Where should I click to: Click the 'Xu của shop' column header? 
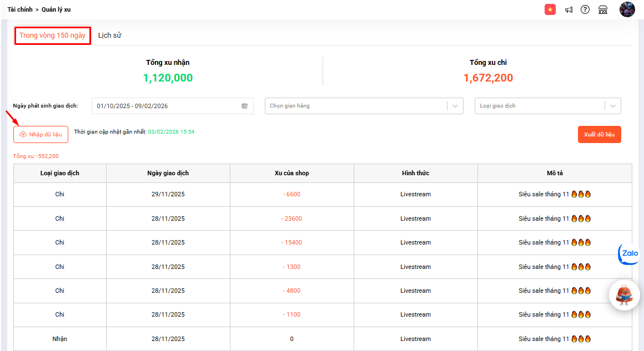click(x=291, y=173)
